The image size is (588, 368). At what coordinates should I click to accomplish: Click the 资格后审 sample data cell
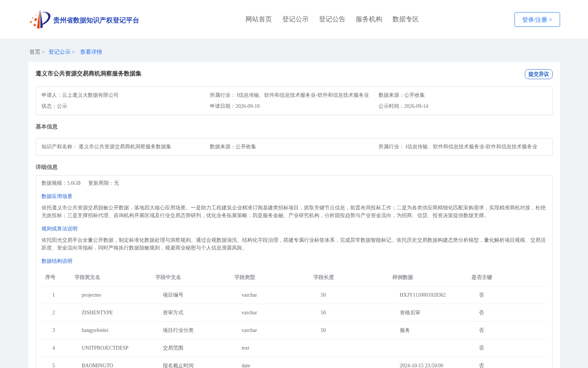[410, 313]
